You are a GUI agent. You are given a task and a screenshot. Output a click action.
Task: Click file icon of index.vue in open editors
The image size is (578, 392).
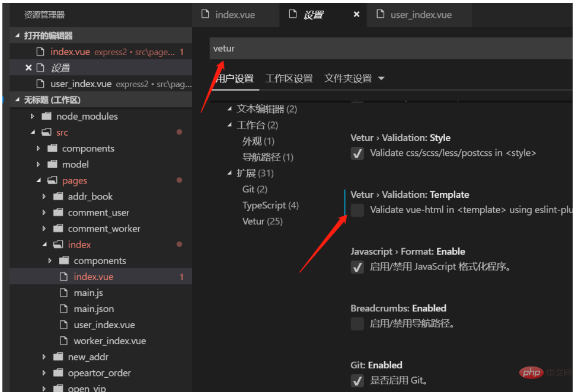pos(40,52)
